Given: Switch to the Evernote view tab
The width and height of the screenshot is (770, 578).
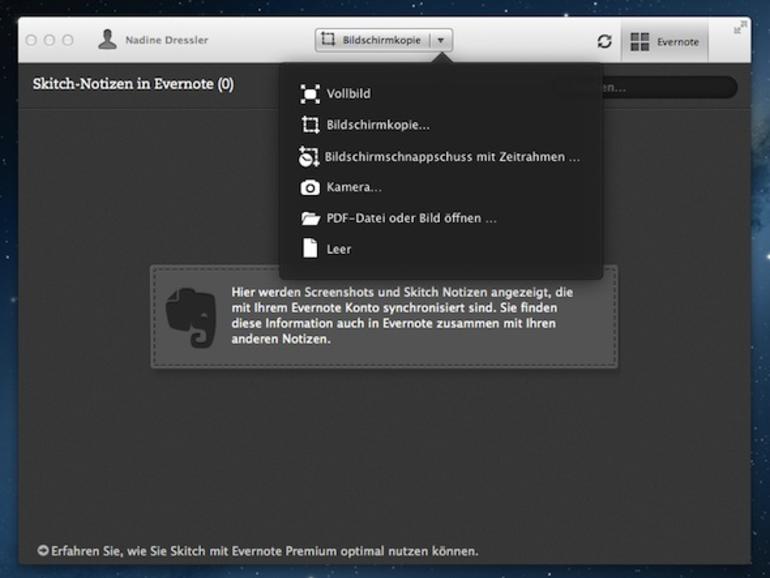Looking at the screenshot, I should tap(664, 41).
